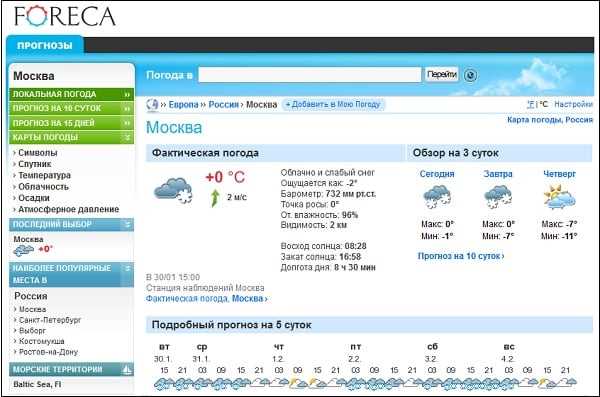Click the arrow on Прогноз на 15 дней

point(127,123)
